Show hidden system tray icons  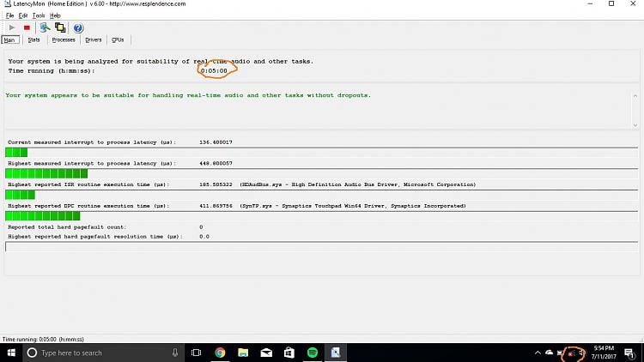point(538,353)
